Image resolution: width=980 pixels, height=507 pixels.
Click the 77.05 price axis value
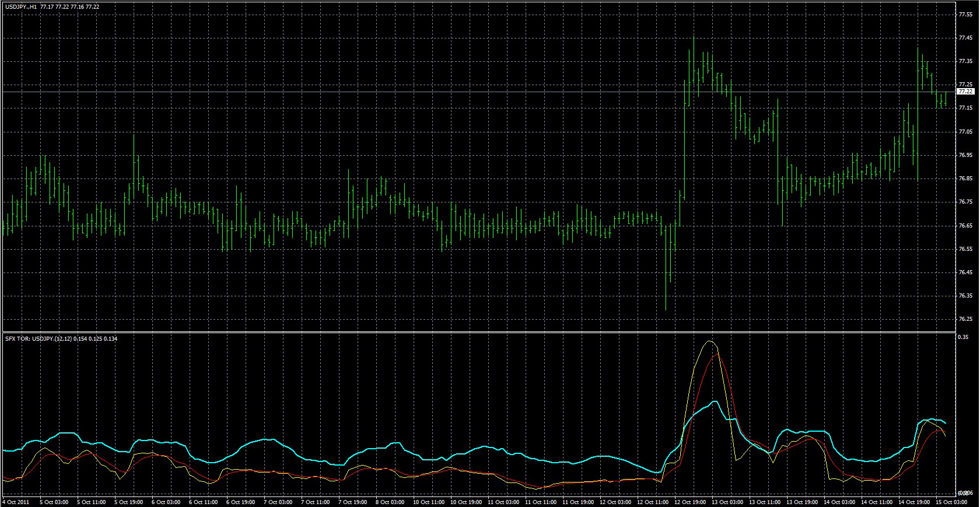[x=965, y=132]
